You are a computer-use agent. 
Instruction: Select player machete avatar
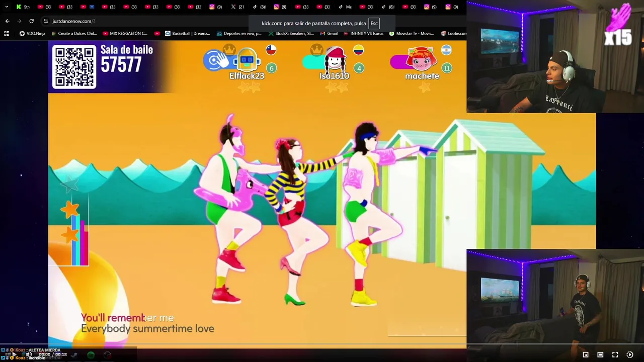(x=422, y=60)
